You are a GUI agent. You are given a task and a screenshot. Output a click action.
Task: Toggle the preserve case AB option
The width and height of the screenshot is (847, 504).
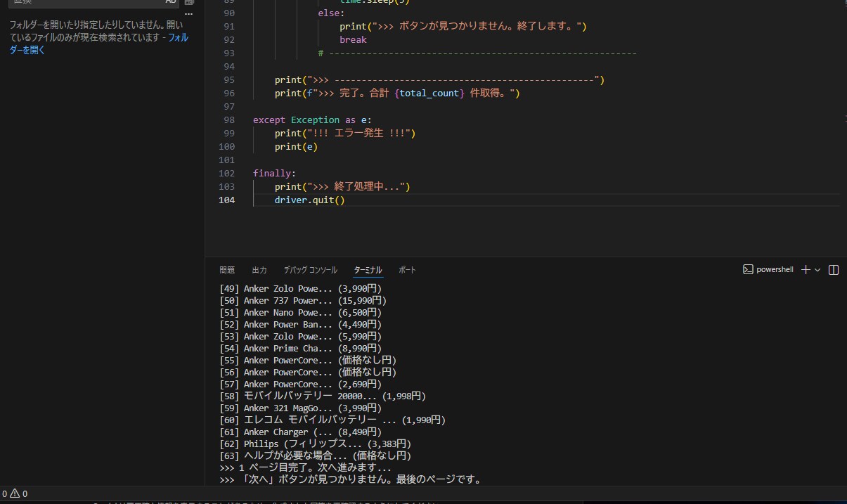pos(171,2)
